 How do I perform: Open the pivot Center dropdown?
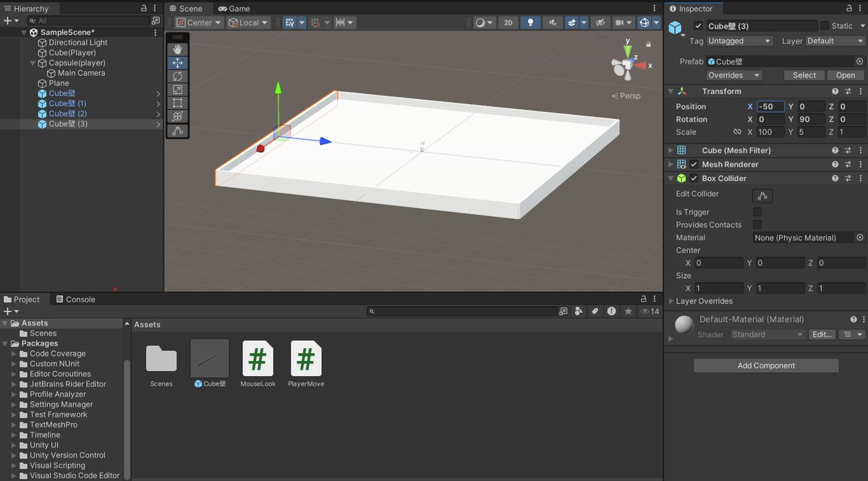(x=199, y=22)
